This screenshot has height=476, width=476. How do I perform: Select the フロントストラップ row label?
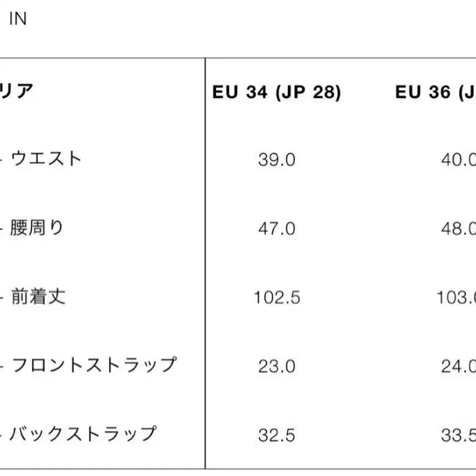click(93, 365)
